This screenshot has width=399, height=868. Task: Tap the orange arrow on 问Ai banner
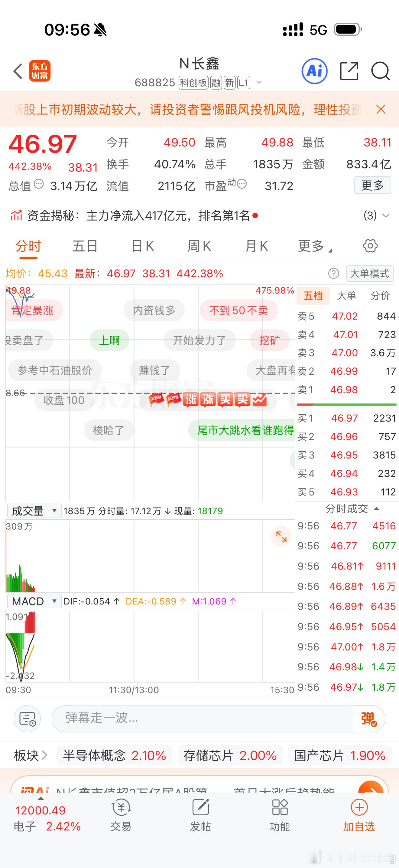[371, 788]
